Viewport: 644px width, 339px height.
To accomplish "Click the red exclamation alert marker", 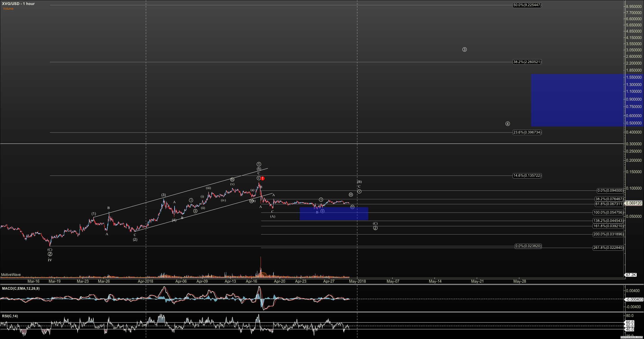I will click(x=263, y=178).
